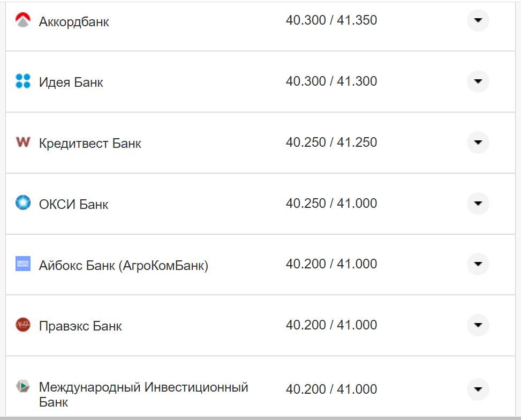Viewport: 521px width, 420px height.
Task: Open the ОКСИ Банк blue diamond logo
Action: click(22, 204)
